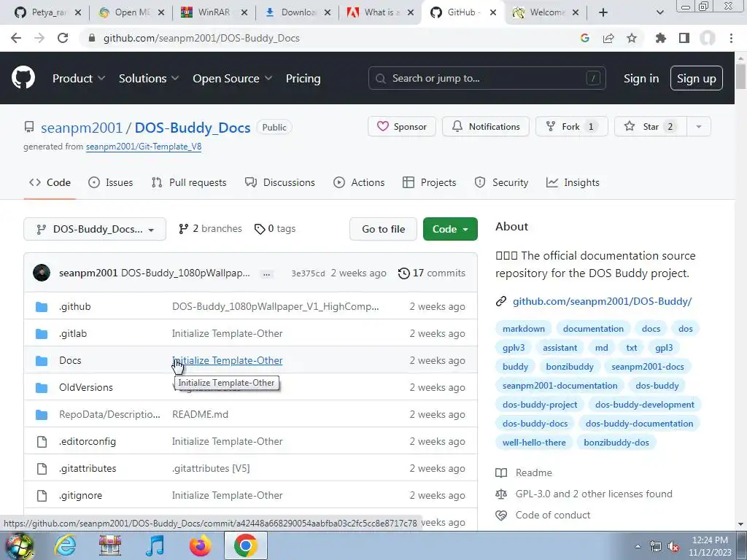The height and width of the screenshot is (560, 747).
Task: Open the RepoData/Description folder
Action: (109, 414)
